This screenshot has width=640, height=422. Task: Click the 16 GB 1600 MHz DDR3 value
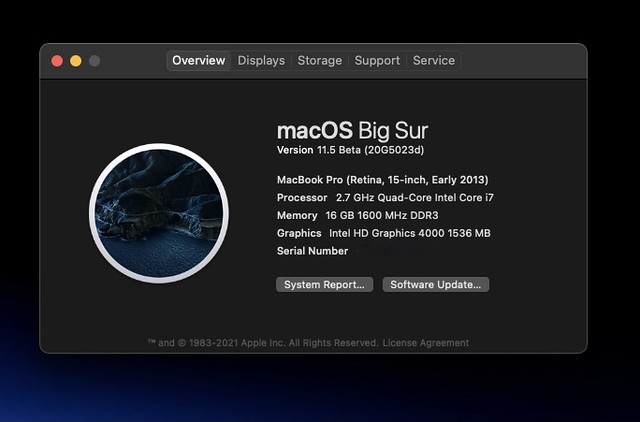pos(382,215)
